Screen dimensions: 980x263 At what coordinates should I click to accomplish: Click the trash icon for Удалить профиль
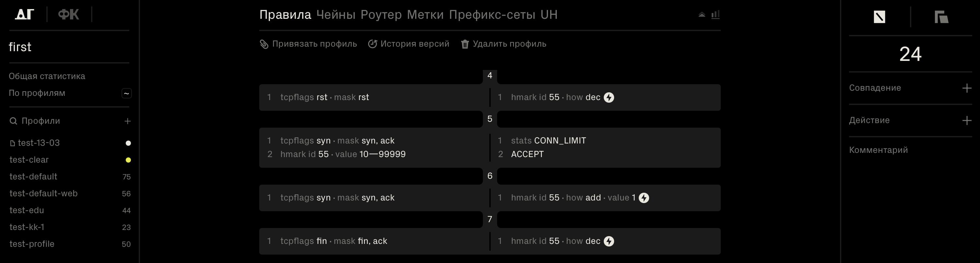464,44
